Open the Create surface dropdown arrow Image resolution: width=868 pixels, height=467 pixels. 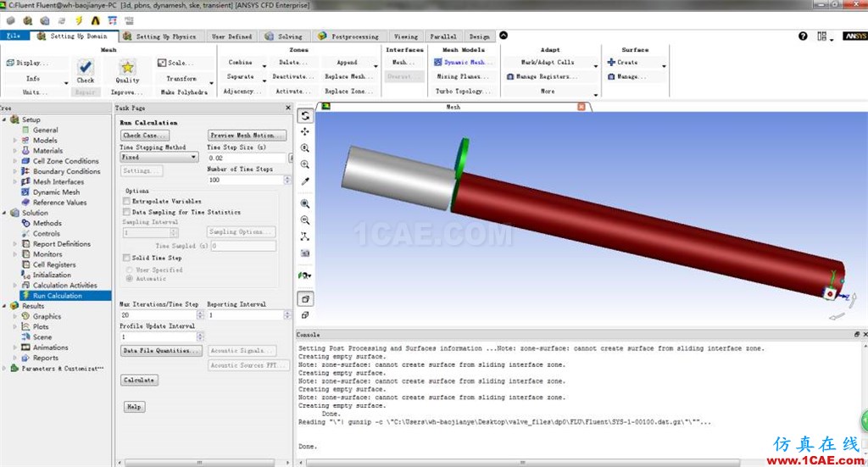[x=664, y=66]
